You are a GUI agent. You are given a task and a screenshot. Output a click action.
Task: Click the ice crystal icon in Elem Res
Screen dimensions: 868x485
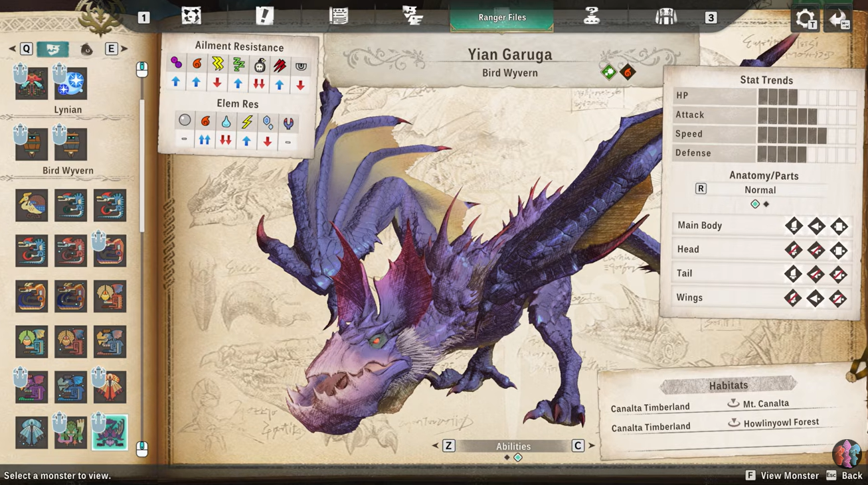268,123
